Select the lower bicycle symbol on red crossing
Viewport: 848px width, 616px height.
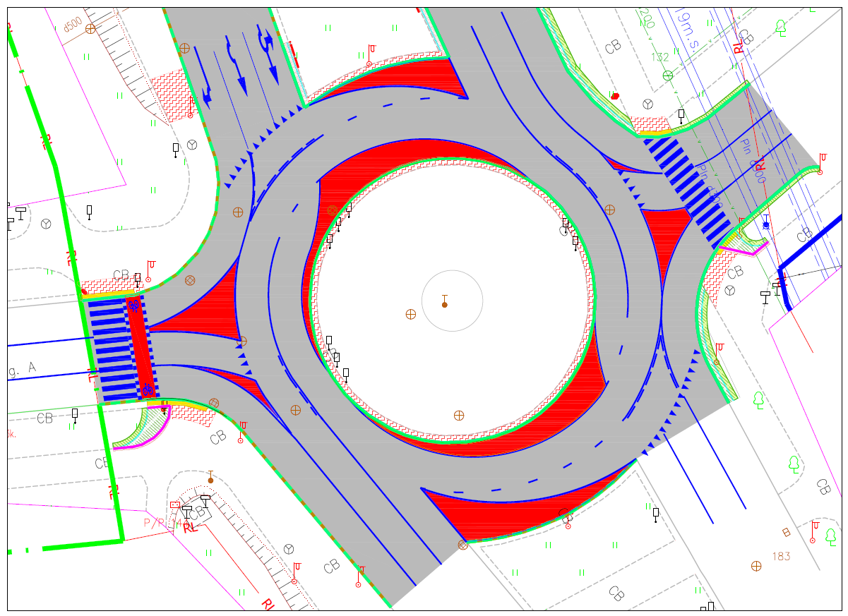click(x=147, y=389)
